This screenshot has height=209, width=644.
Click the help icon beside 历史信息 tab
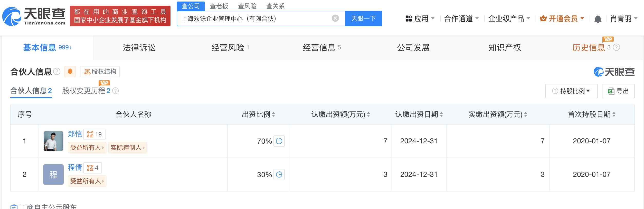click(616, 48)
